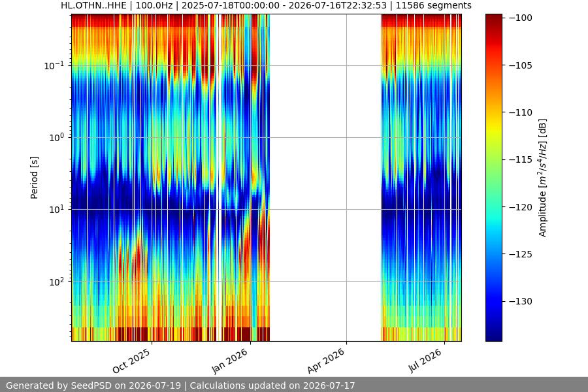Click the -120 colorbar tick value
Viewport: 588px width, 392px height.
pos(521,206)
